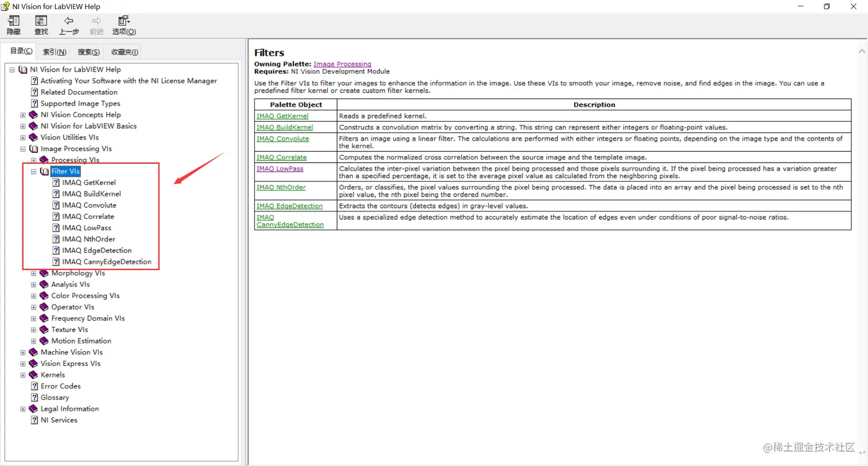The height and width of the screenshot is (466, 868).
Task: Open the IMAQ GetKernel link in table
Action: click(282, 116)
